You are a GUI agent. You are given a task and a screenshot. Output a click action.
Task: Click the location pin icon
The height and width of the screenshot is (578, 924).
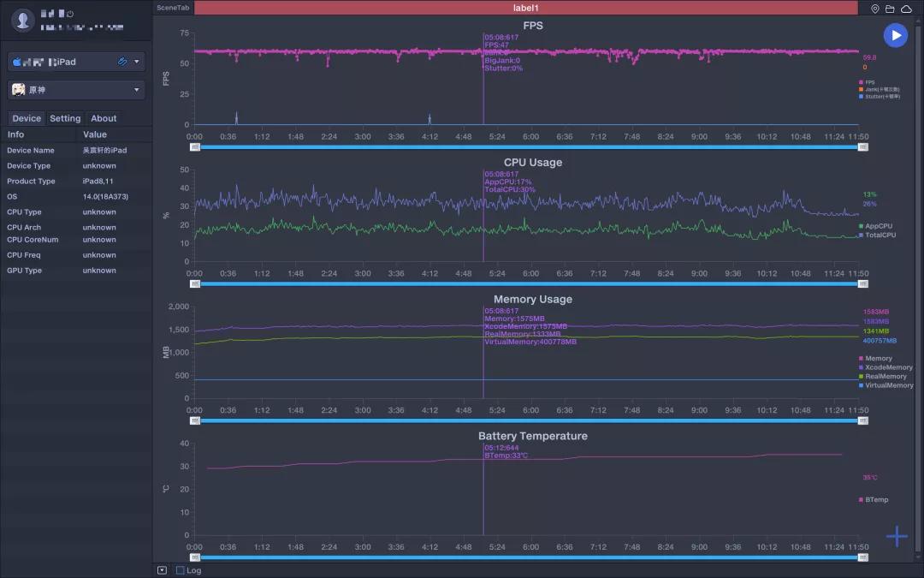[875, 9]
